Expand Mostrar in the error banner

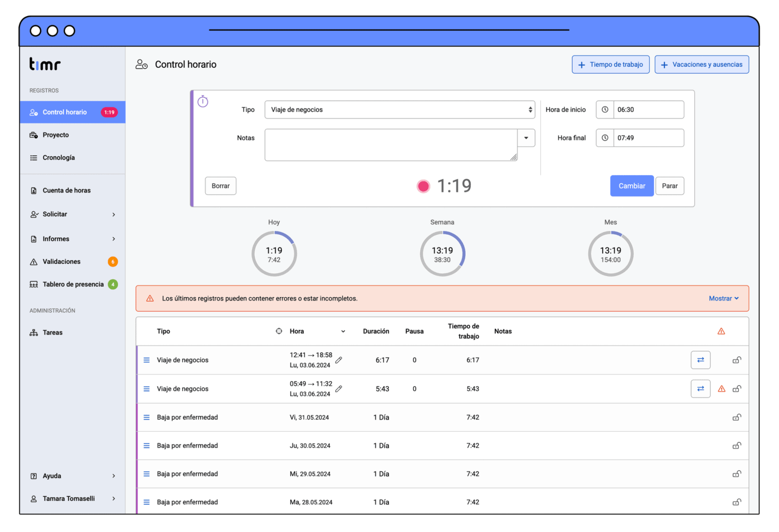pyautogui.click(x=724, y=299)
